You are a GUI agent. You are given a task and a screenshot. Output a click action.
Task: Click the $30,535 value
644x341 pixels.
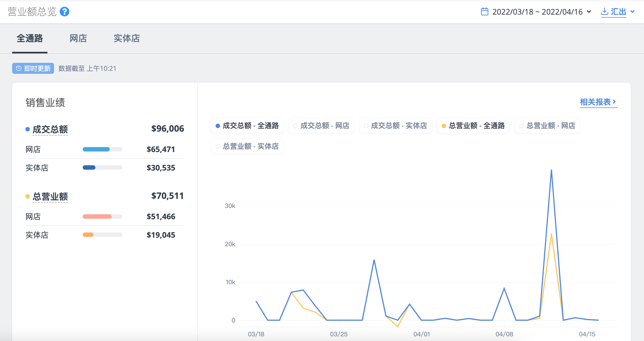(161, 168)
